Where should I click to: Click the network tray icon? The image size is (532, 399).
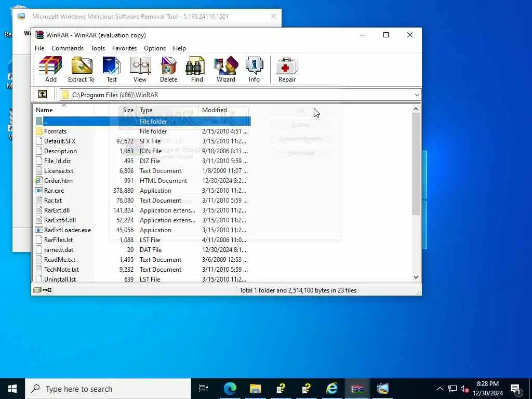(x=453, y=389)
